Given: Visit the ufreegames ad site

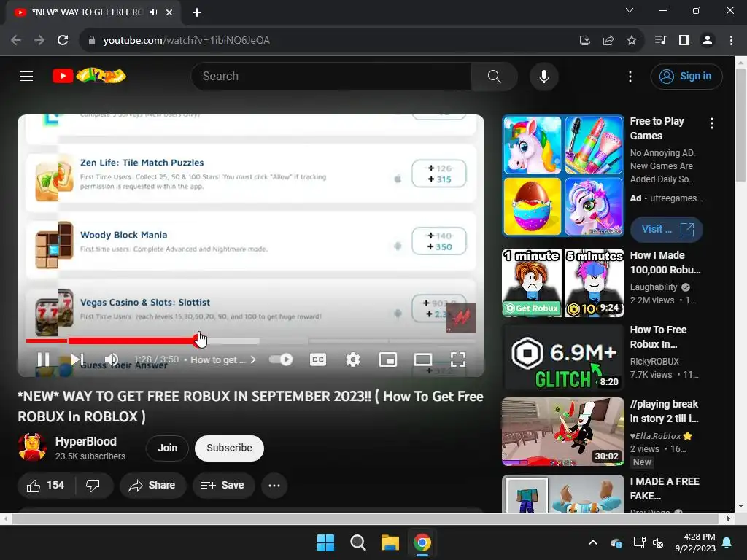Looking at the screenshot, I should [x=667, y=230].
